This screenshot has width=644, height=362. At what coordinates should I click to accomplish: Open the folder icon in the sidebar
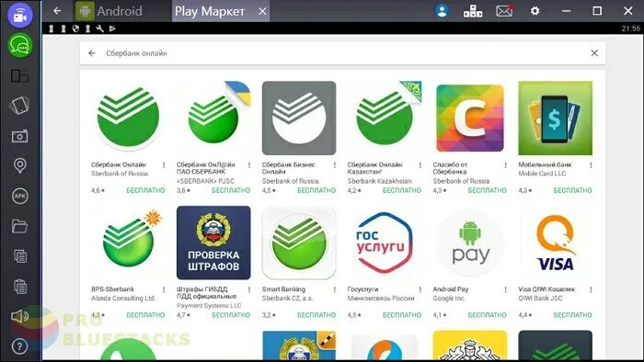pyautogui.click(x=19, y=226)
